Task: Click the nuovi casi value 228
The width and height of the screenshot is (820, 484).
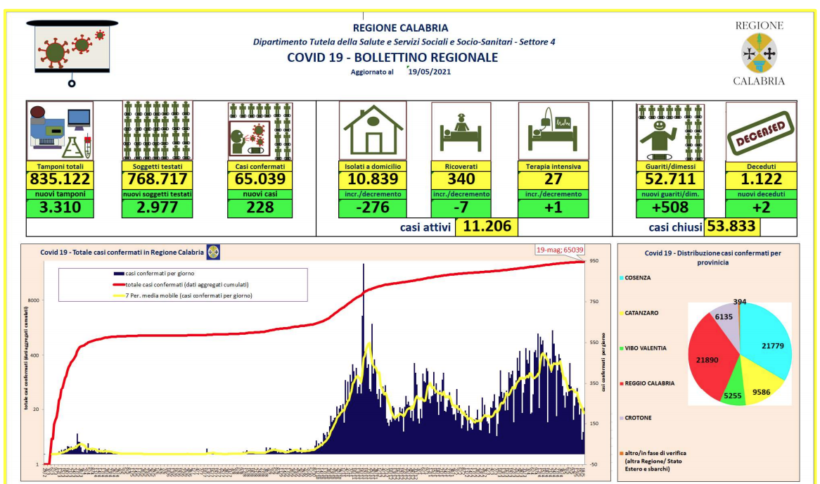Action: coord(259,208)
